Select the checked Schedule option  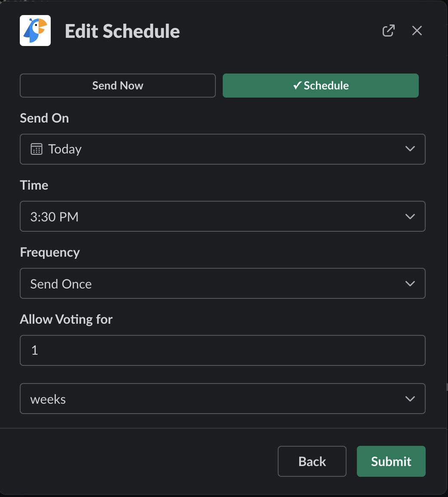[x=320, y=86]
